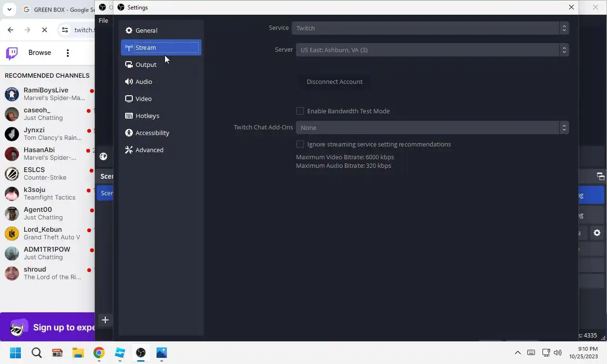Open Advanced settings category
This screenshot has width=607, height=364.
click(x=161, y=150)
